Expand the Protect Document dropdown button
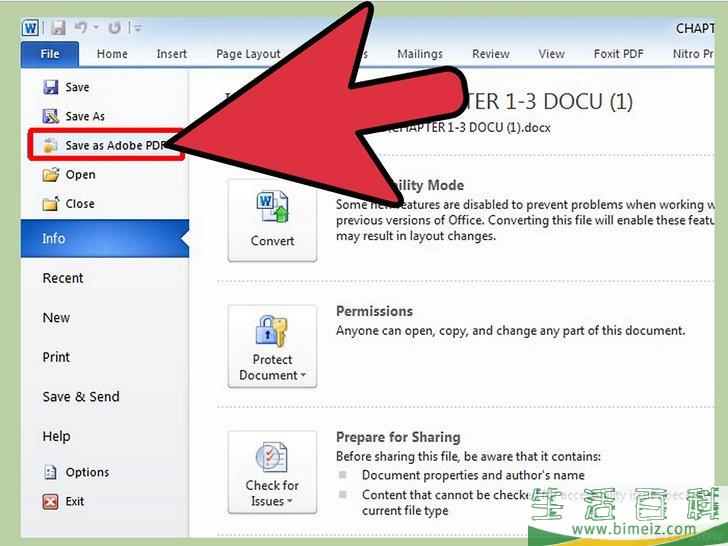 272,346
